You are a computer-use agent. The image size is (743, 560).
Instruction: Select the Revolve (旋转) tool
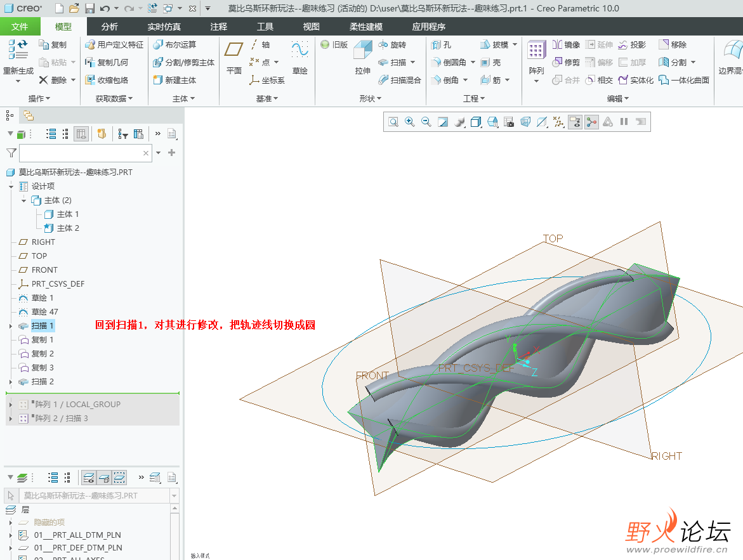pos(392,44)
